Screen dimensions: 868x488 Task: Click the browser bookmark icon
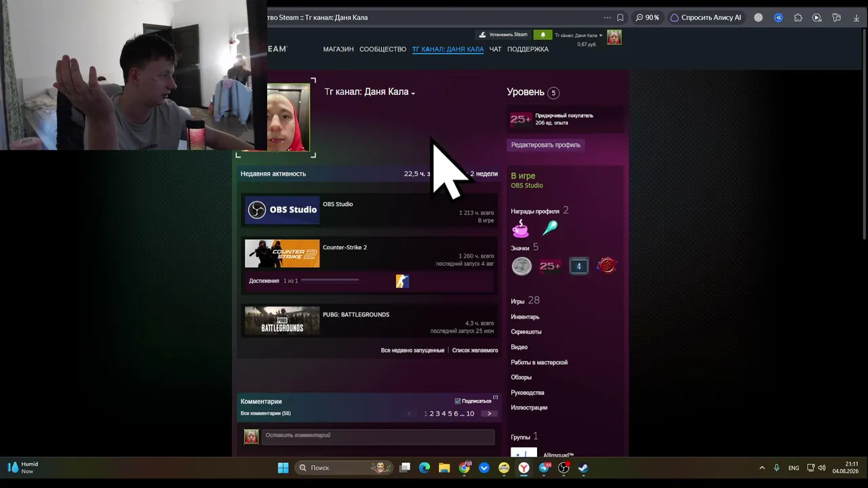[x=620, y=18]
